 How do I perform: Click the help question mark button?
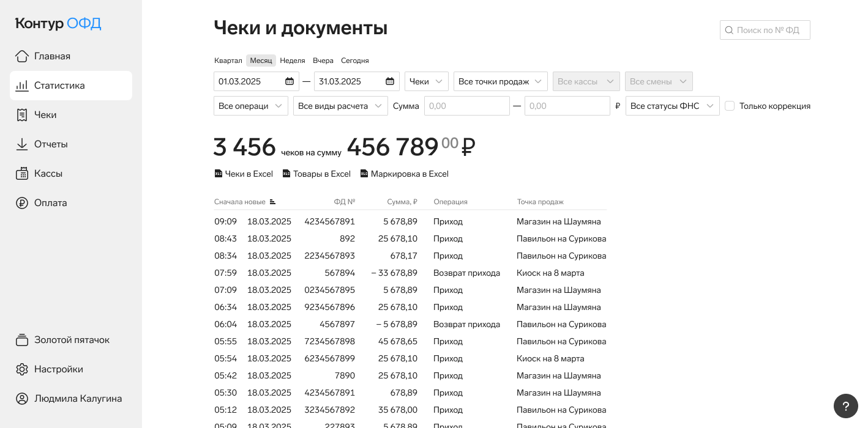pyautogui.click(x=846, y=406)
